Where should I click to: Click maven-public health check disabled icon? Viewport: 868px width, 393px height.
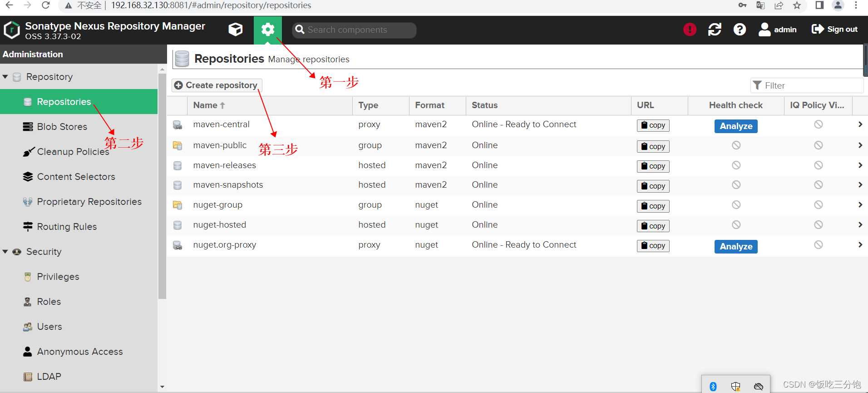(x=736, y=145)
